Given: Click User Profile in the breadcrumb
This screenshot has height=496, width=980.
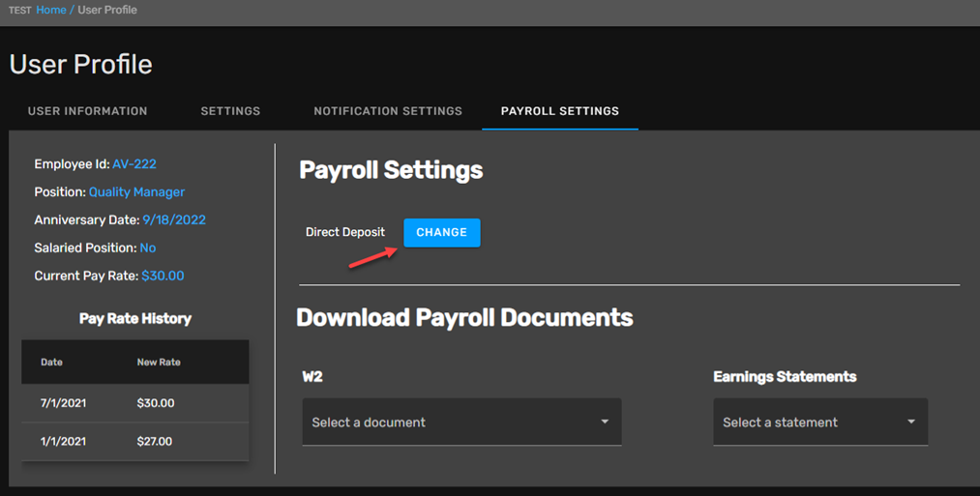Looking at the screenshot, I should click(x=107, y=10).
